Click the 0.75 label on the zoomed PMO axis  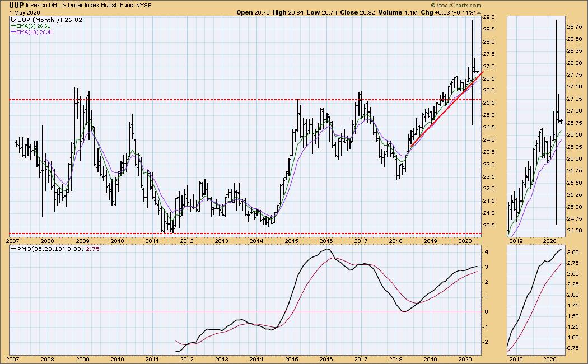pos(573,348)
